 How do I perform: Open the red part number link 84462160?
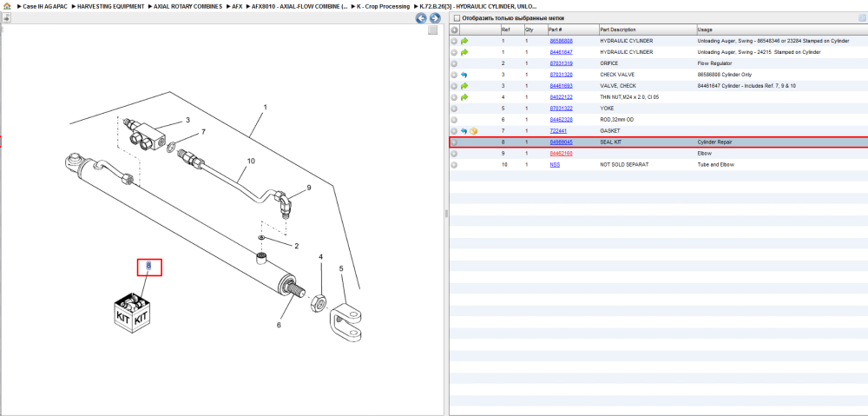(x=561, y=154)
